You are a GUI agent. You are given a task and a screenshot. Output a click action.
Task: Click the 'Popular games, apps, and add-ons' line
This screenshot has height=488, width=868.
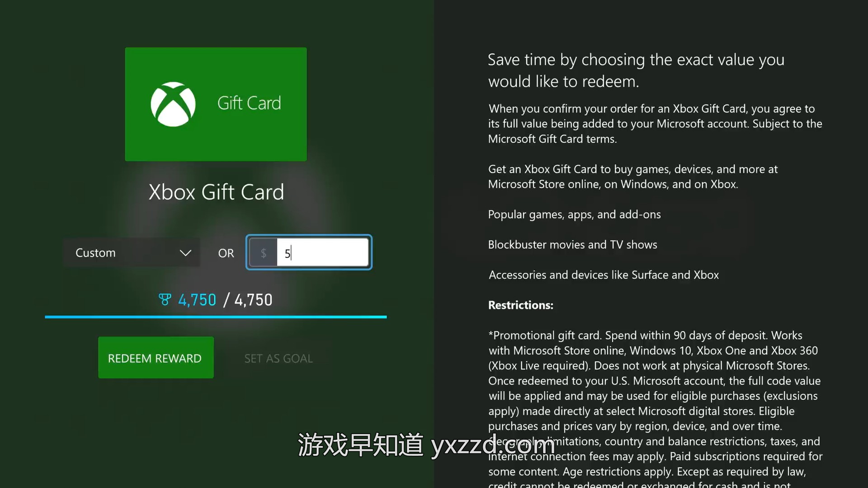[574, 214]
